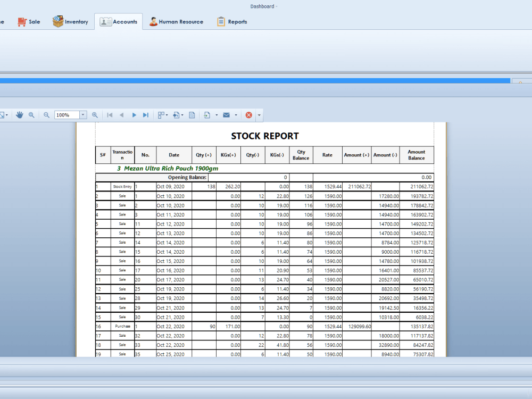532x399 pixels.
Task: Click the Stock Entry transaction cell
Action: point(122,187)
